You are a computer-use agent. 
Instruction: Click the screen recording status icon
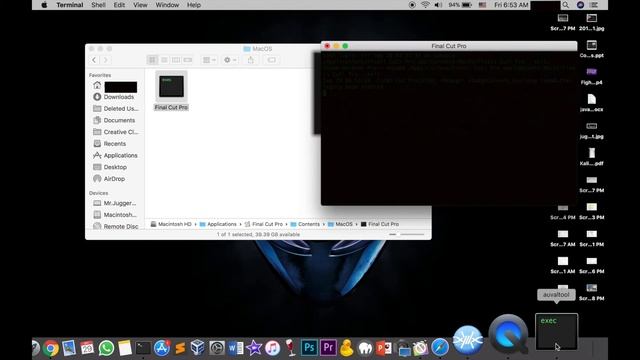coord(412,5)
